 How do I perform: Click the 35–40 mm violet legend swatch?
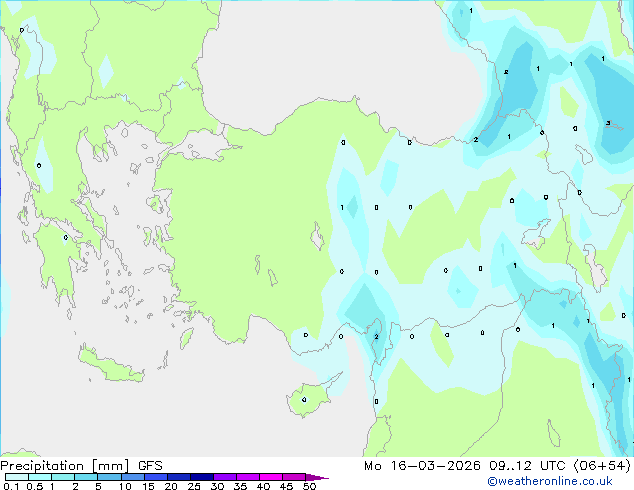coord(247,477)
